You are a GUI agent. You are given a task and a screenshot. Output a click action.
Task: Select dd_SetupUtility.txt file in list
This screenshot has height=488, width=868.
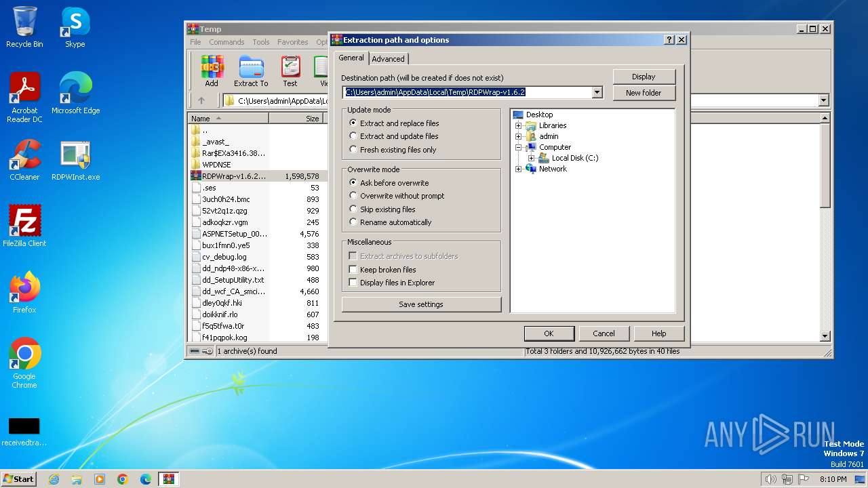[x=233, y=280]
